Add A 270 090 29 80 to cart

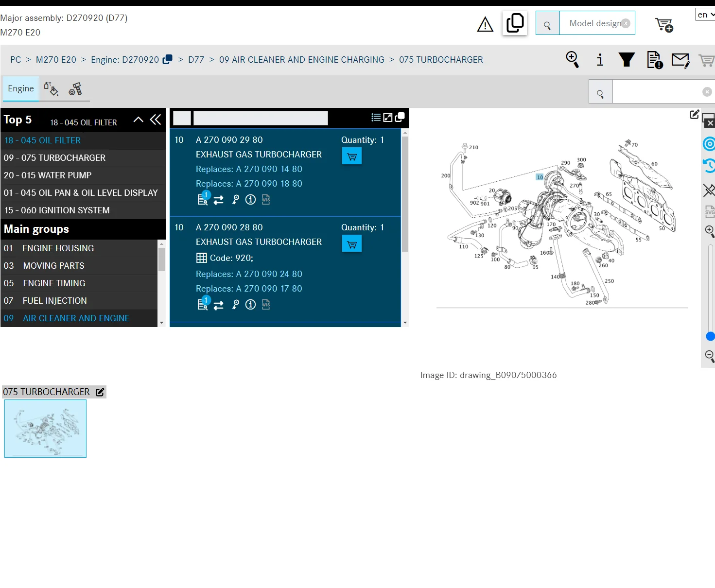coord(352,156)
